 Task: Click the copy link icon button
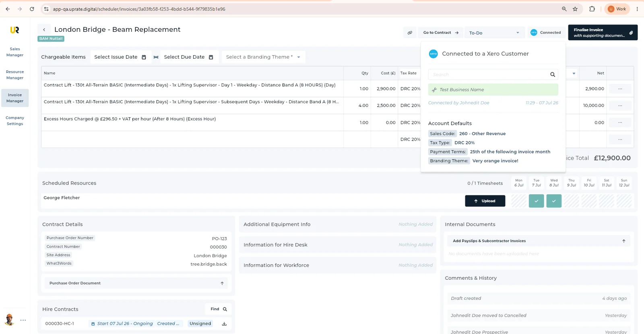[x=410, y=33]
